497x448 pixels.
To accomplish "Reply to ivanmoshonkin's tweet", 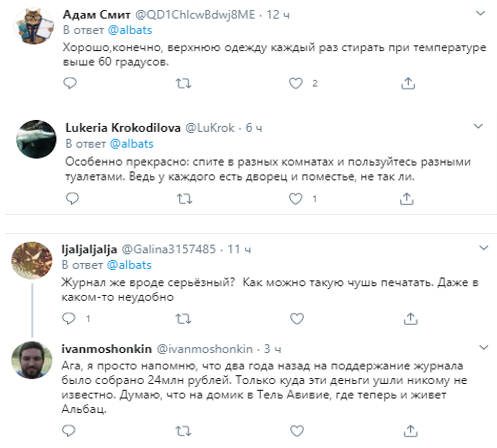I will [69, 431].
